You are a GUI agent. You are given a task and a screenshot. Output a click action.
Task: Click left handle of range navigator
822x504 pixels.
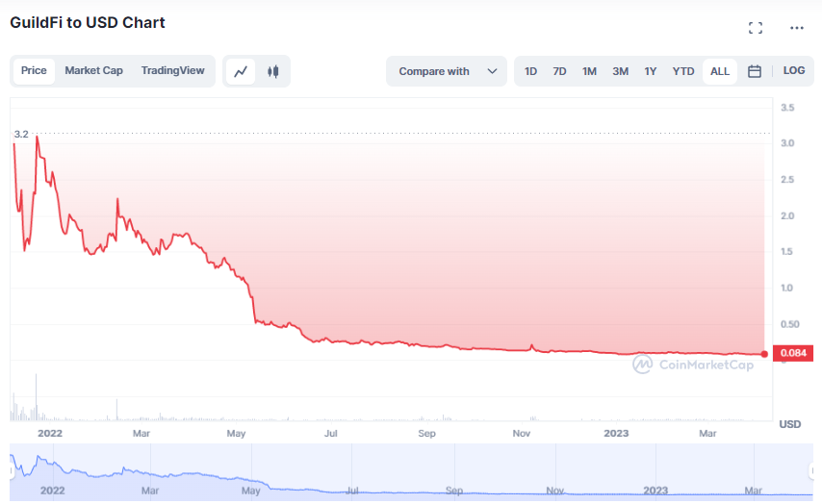tap(11, 470)
